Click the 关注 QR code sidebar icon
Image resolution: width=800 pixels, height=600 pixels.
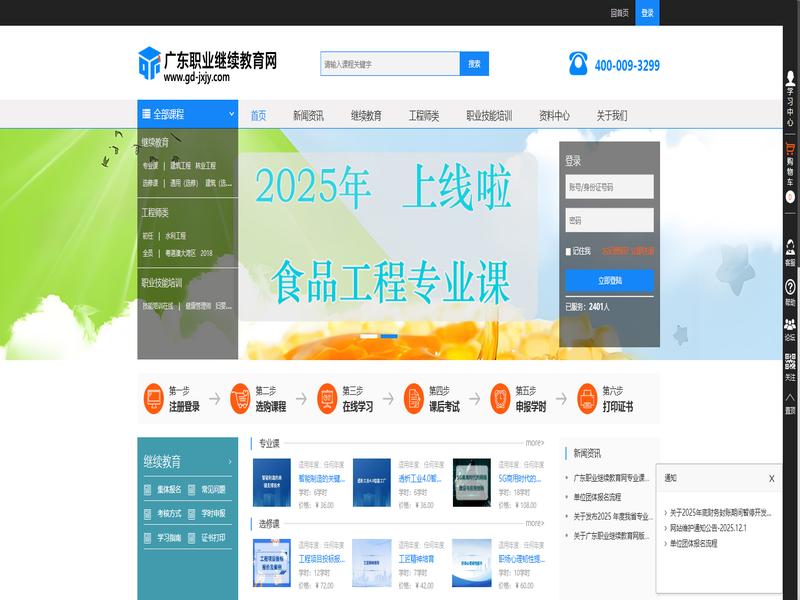click(x=790, y=367)
